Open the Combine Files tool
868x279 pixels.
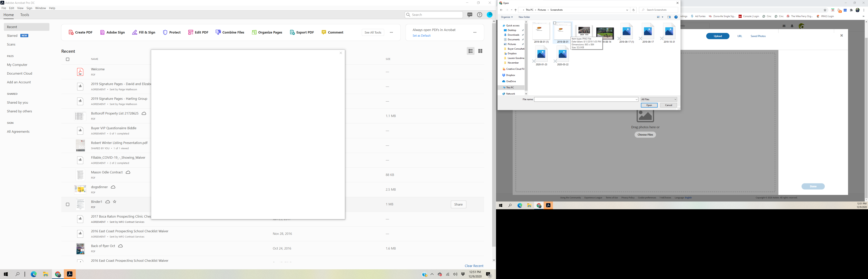pyautogui.click(x=230, y=32)
